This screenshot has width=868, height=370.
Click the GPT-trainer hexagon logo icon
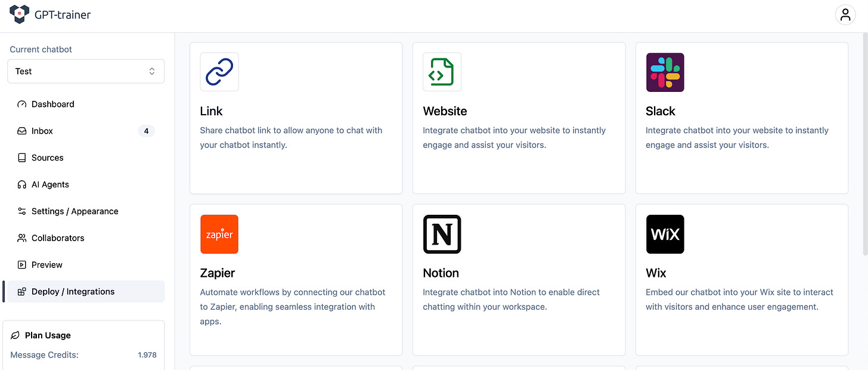(x=20, y=14)
